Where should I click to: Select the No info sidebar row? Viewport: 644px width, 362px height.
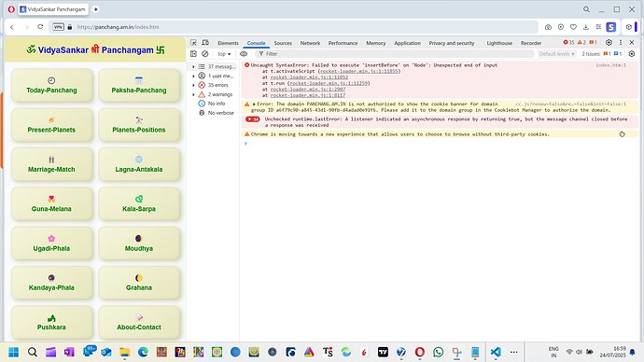pyautogui.click(x=213, y=104)
